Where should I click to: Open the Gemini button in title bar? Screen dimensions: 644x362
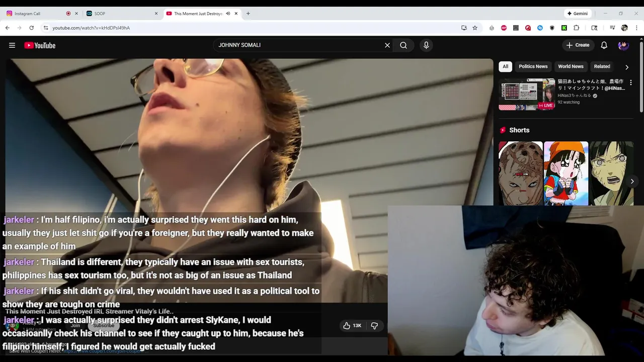(578, 14)
